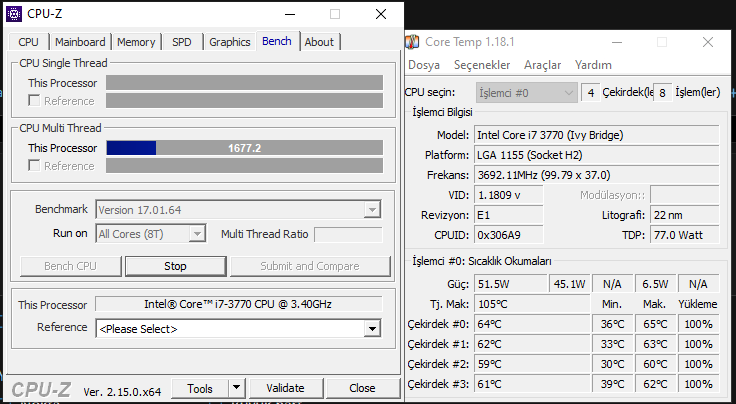The height and width of the screenshot is (404, 736).
Task: Stop the running benchmark
Action: tap(176, 266)
